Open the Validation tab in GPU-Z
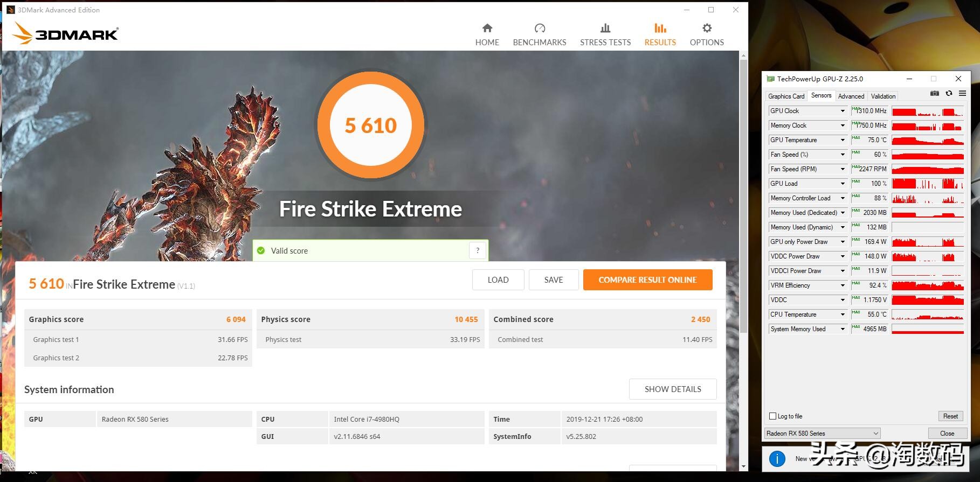Image resolution: width=980 pixels, height=482 pixels. [x=883, y=96]
